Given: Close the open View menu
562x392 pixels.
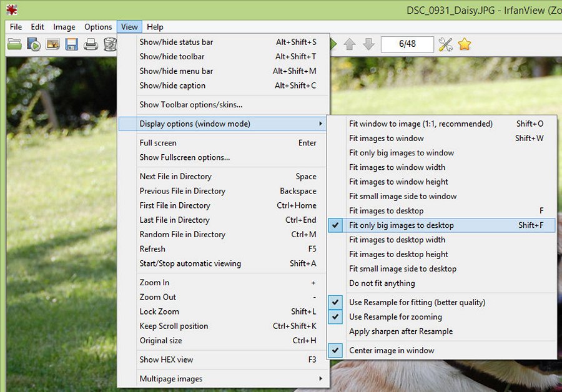Looking at the screenshot, I should tap(129, 27).
